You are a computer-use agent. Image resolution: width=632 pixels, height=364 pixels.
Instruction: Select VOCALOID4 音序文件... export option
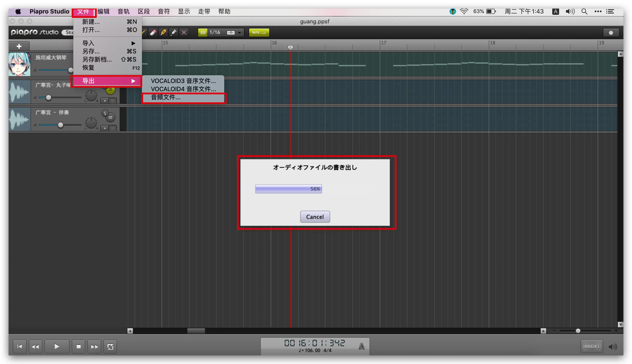click(183, 89)
